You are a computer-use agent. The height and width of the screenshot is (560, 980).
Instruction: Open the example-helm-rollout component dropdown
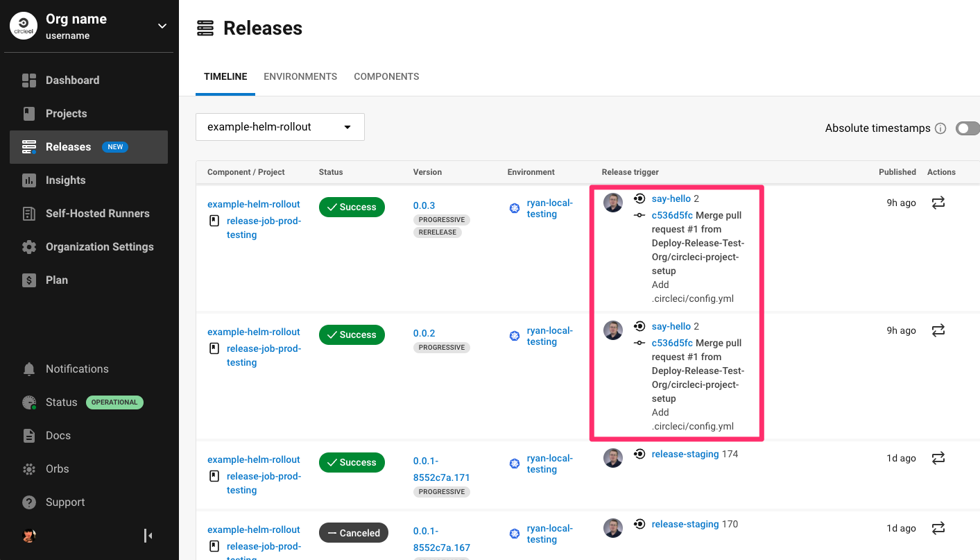[280, 127]
